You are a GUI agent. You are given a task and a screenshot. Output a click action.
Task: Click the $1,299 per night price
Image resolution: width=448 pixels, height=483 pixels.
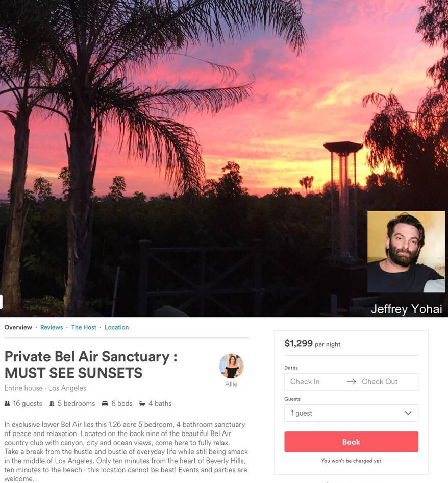(312, 343)
